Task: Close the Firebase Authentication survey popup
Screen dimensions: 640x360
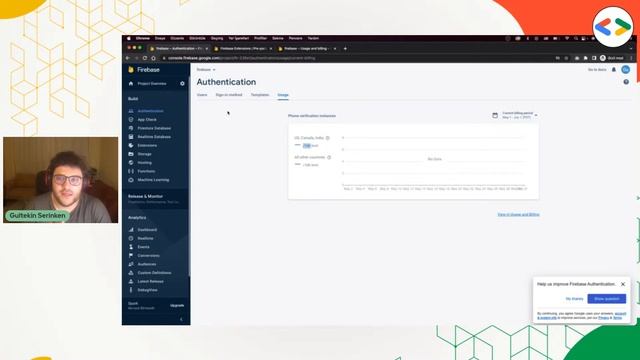Action: tap(623, 284)
